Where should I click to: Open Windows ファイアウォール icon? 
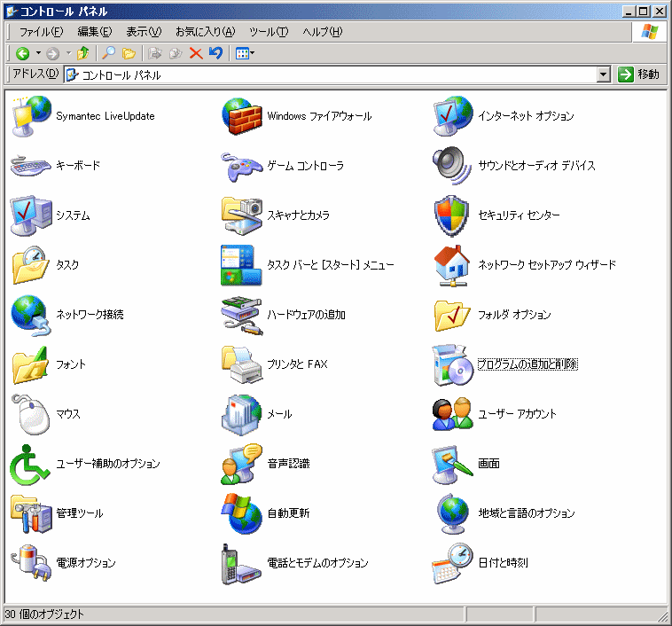click(242, 116)
